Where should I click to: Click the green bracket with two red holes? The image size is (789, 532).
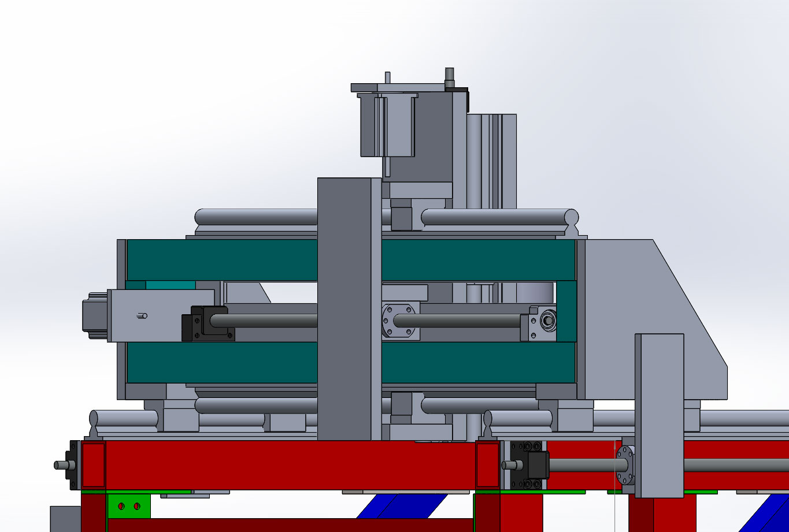click(129, 506)
